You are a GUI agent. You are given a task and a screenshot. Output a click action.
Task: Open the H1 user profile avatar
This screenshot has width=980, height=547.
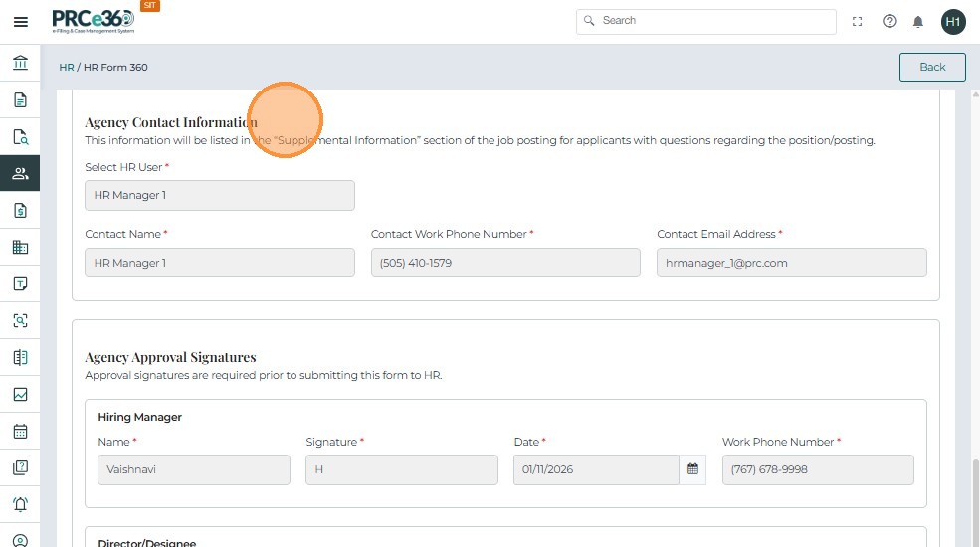click(x=953, y=21)
